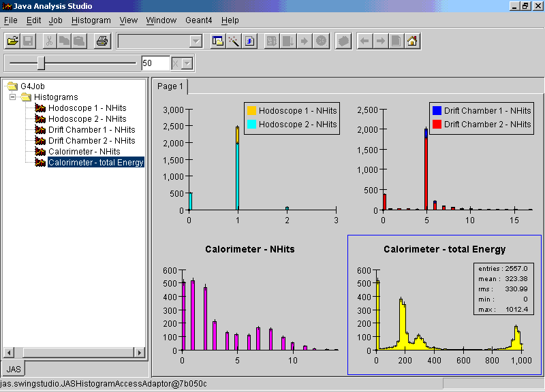Select Calorimeter - NHits tree item
Screen dimensions: 545x392
point(84,152)
